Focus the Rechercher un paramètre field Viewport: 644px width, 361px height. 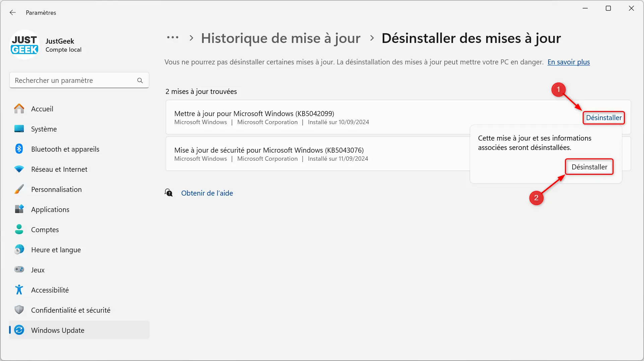tap(79, 81)
